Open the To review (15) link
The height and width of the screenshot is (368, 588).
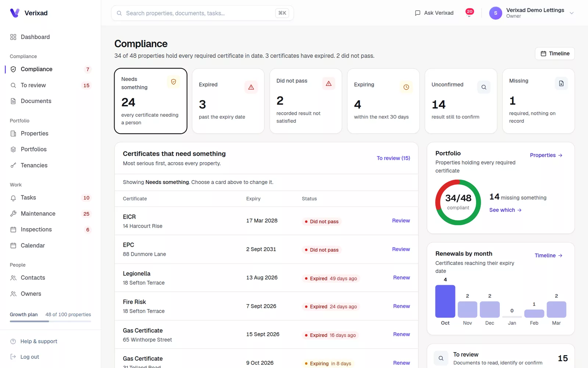click(393, 158)
